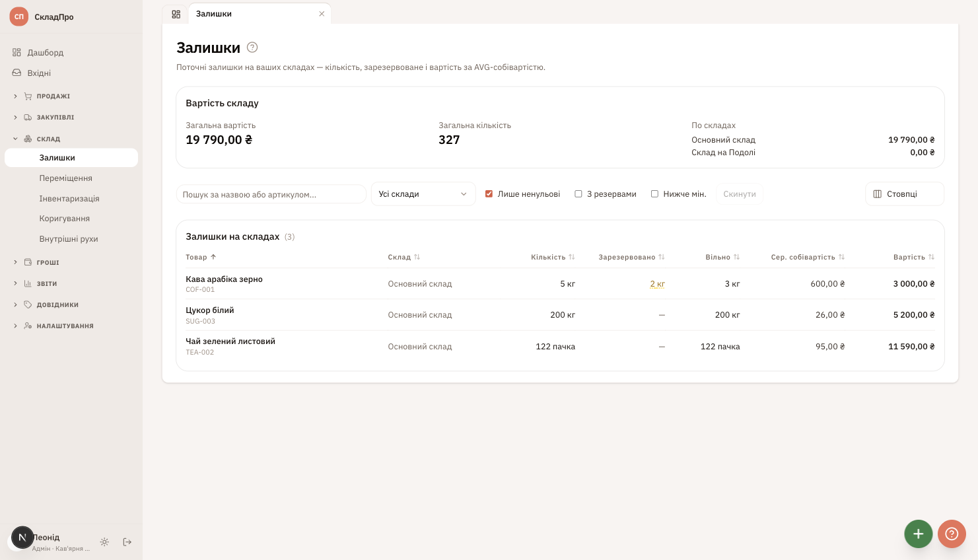
Task: Click the 600,00 ₴ average cost cell
Action: [828, 284]
